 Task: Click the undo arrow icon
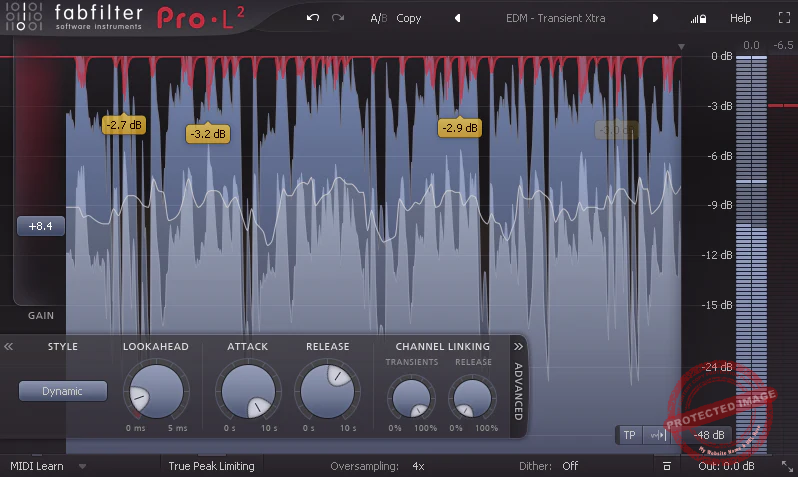(312, 18)
